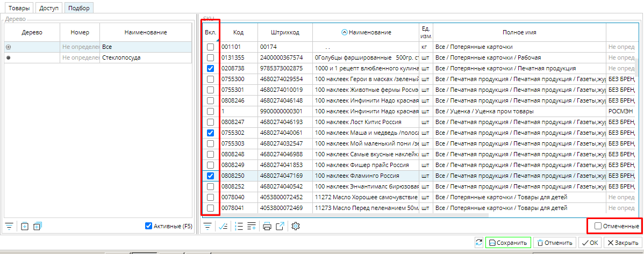Click the expand-one-level icon under the tree panel

click(25, 226)
